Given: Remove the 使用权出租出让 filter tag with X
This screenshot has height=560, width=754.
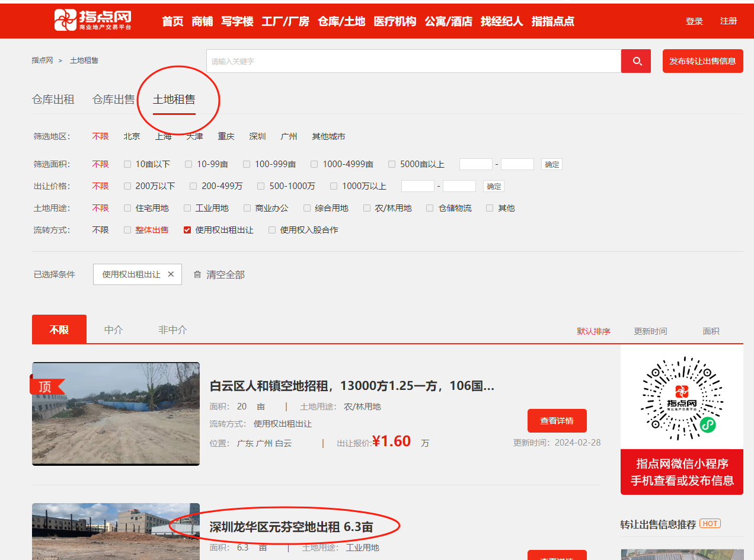Looking at the screenshot, I should pyautogui.click(x=171, y=274).
